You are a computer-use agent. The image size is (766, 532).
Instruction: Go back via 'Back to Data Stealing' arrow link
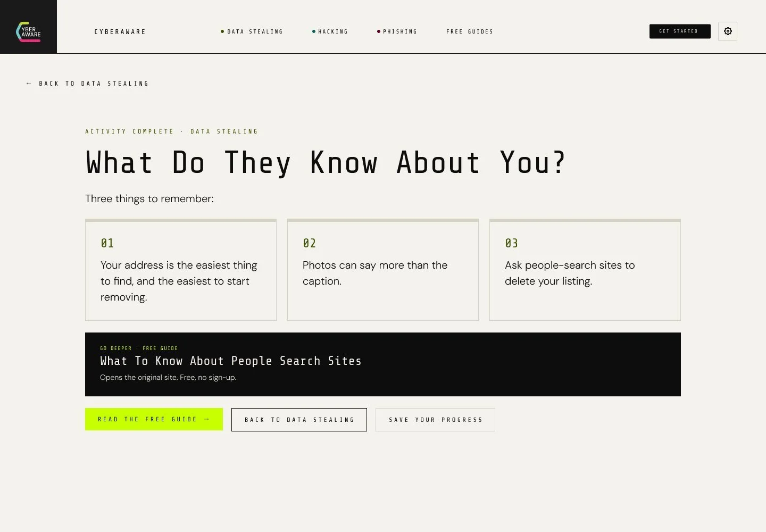tap(87, 84)
